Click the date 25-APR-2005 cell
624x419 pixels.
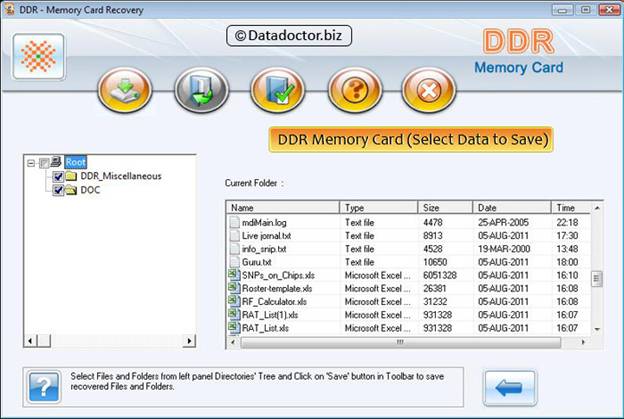(503, 222)
